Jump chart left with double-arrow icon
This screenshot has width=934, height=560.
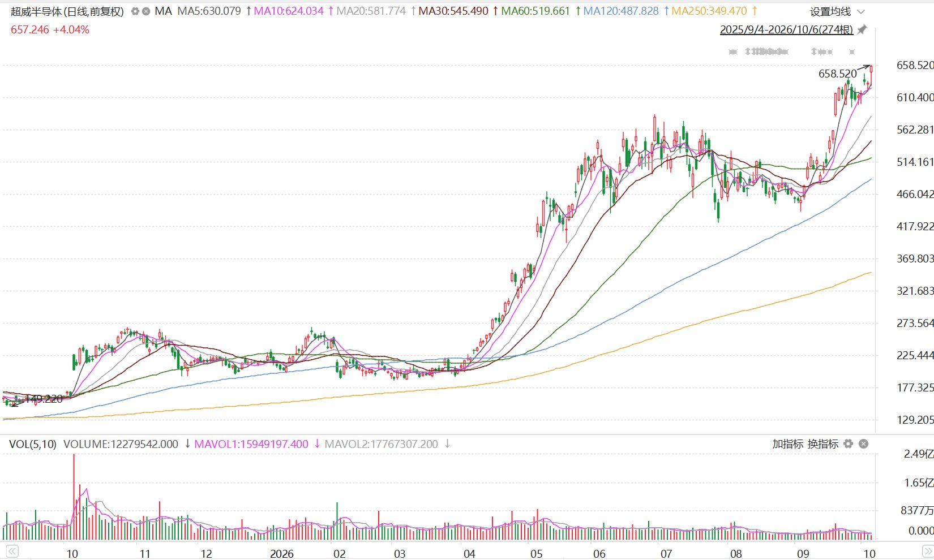(x=12, y=551)
